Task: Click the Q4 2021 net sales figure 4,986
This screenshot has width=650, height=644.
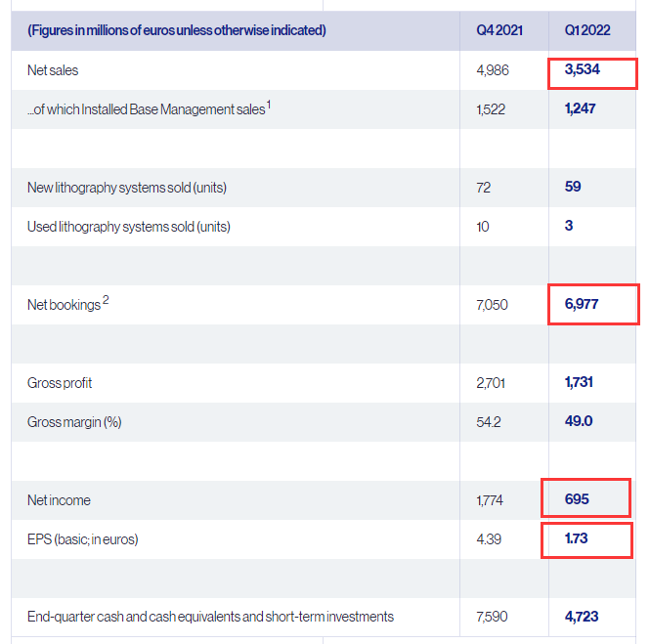Action: coord(493,70)
